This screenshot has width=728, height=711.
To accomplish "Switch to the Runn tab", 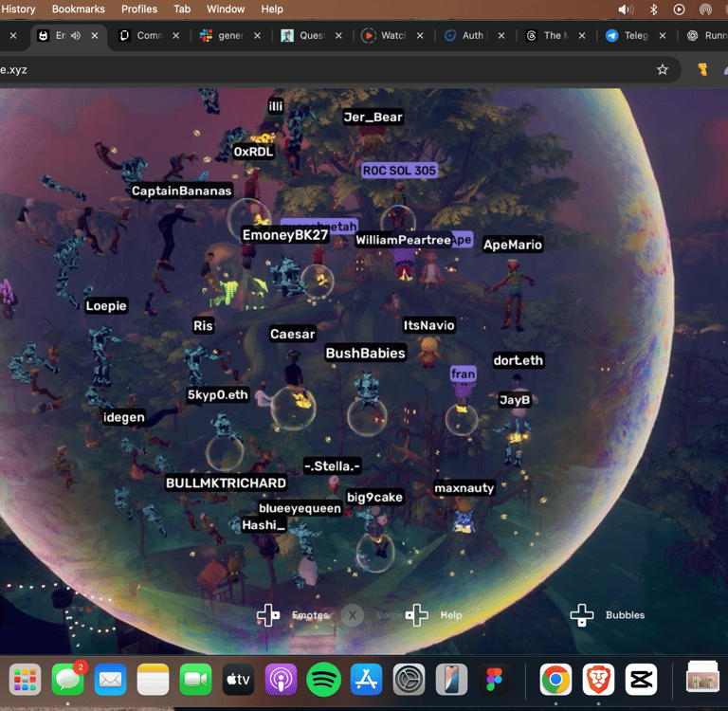I will [707, 35].
